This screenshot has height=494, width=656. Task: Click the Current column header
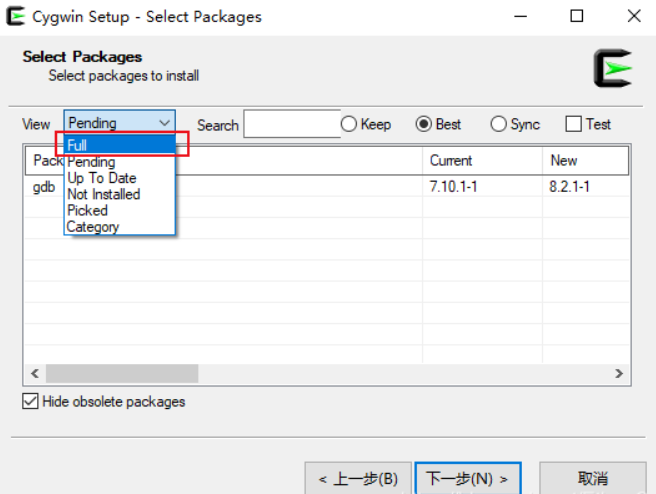click(482, 160)
